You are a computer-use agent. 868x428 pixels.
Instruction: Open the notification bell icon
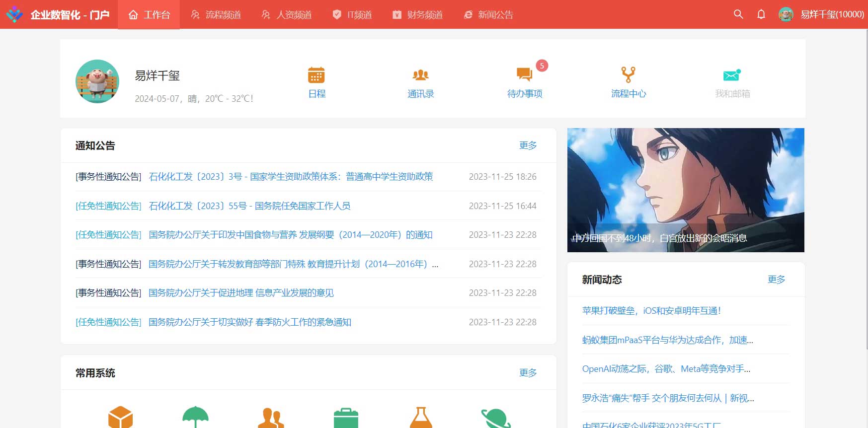(761, 14)
